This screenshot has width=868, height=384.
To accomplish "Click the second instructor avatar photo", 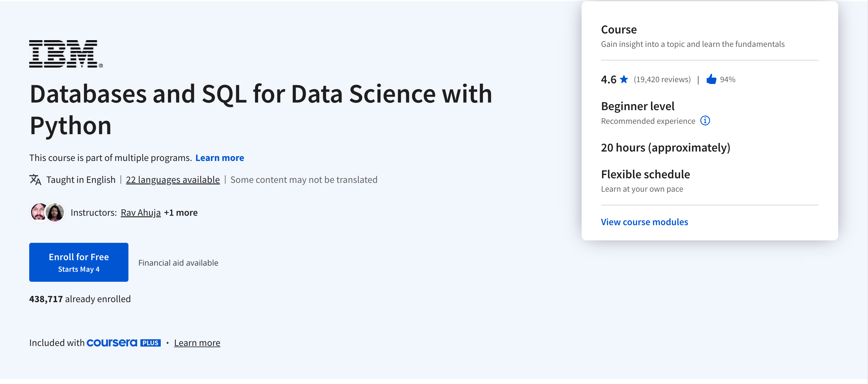I will click(x=55, y=213).
